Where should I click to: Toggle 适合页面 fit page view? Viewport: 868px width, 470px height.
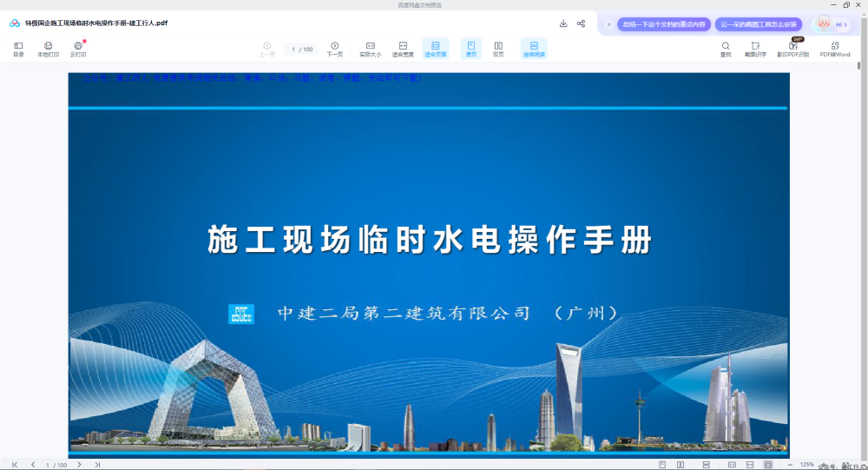pos(436,49)
